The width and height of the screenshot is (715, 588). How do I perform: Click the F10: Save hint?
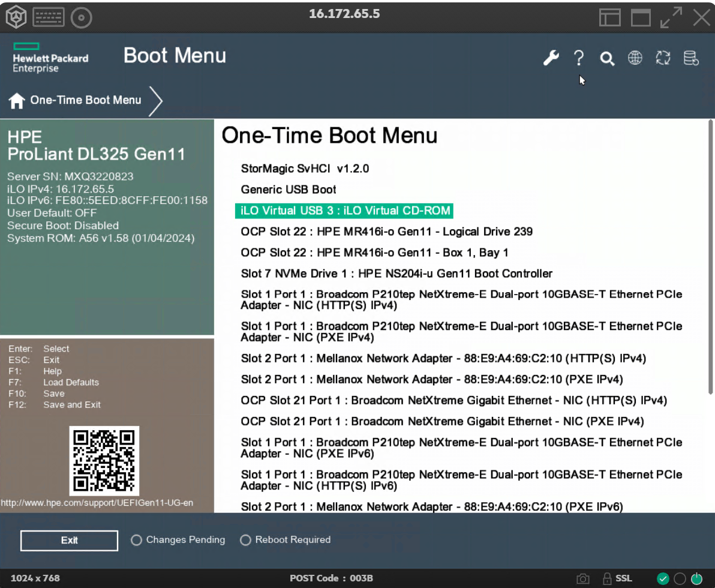[37, 394]
